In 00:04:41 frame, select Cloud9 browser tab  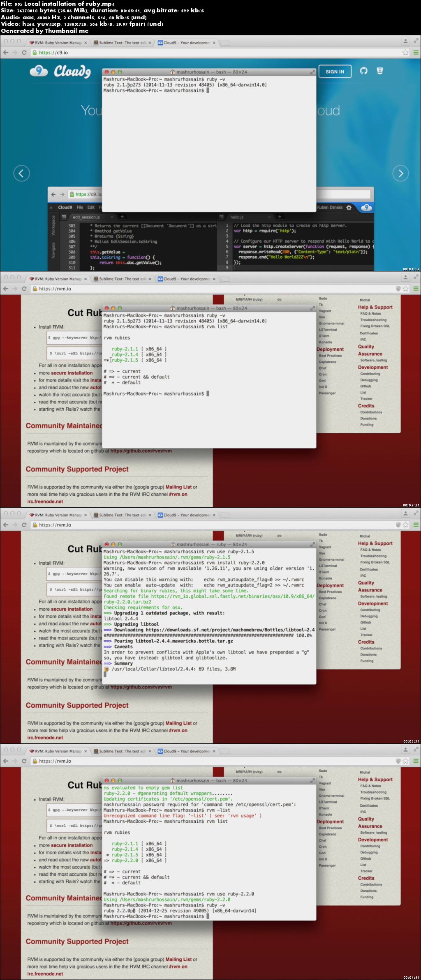186,751
